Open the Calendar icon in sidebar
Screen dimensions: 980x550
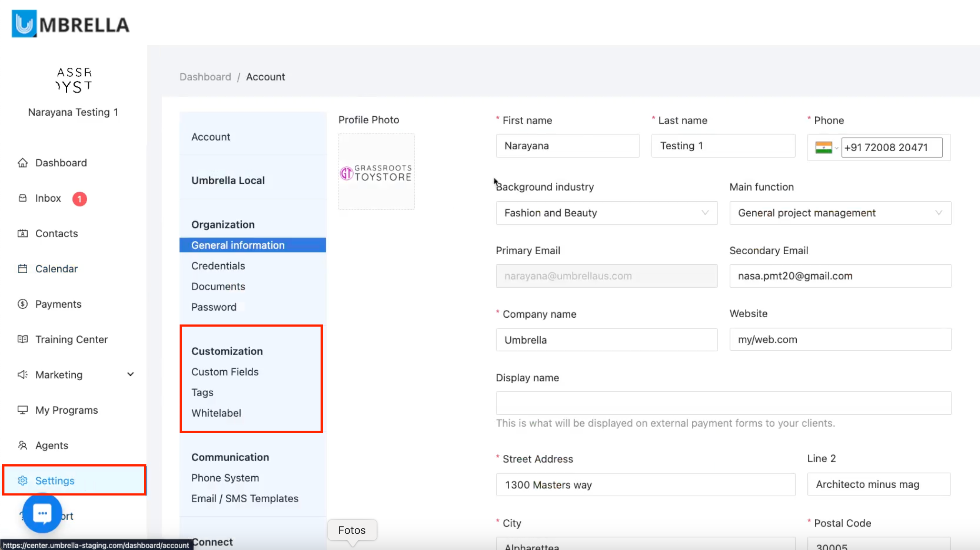pyautogui.click(x=23, y=269)
